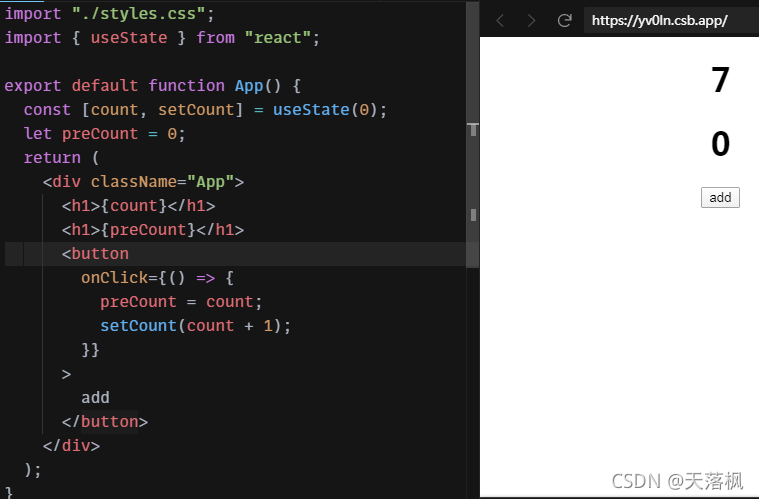
Task: Click the export default function App line
Action: (153, 86)
